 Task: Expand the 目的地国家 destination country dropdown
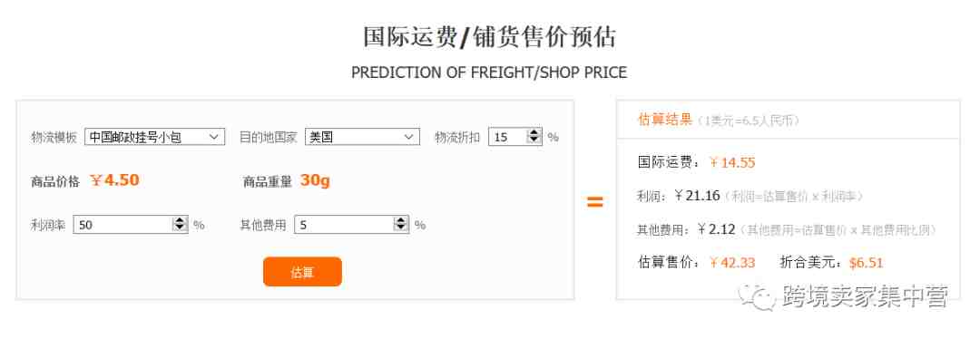pyautogui.click(x=362, y=137)
